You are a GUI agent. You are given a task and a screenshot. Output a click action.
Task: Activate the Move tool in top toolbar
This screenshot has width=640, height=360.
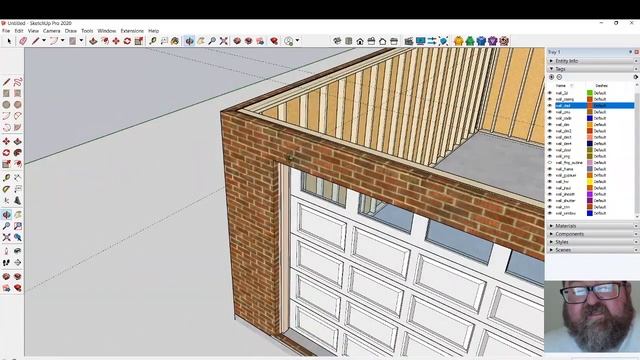pyautogui.click(x=116, y=41)
